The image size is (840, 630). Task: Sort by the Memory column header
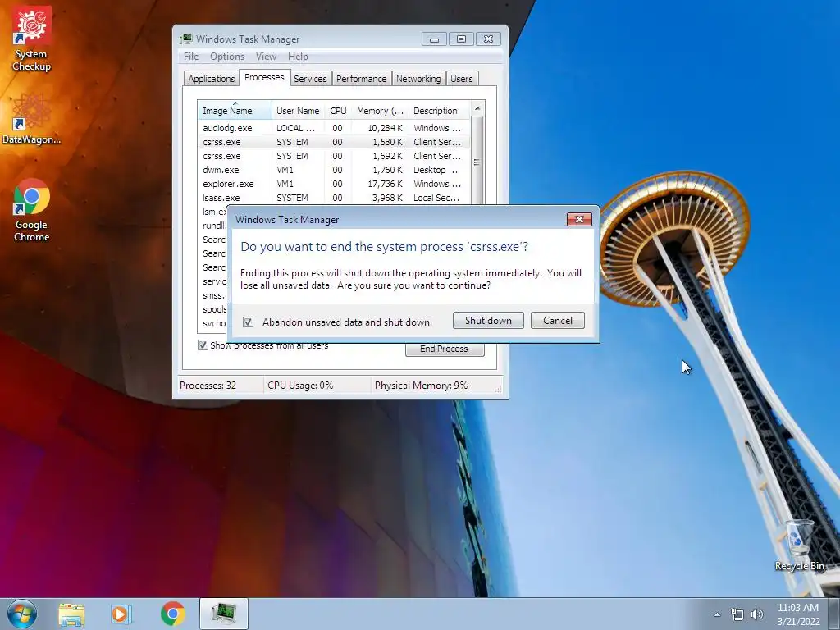[x=380, y=111]
